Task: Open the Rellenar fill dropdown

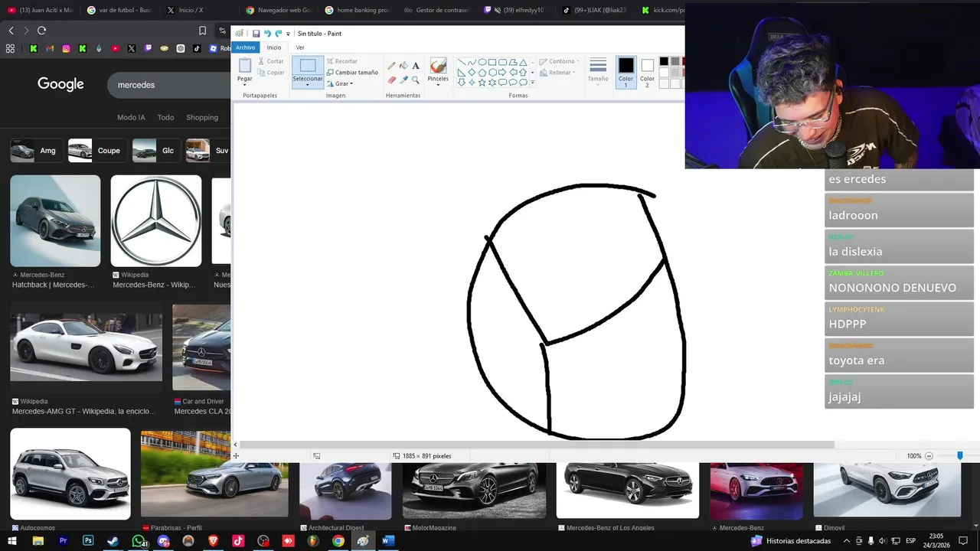Action: (x=559, y=73)
